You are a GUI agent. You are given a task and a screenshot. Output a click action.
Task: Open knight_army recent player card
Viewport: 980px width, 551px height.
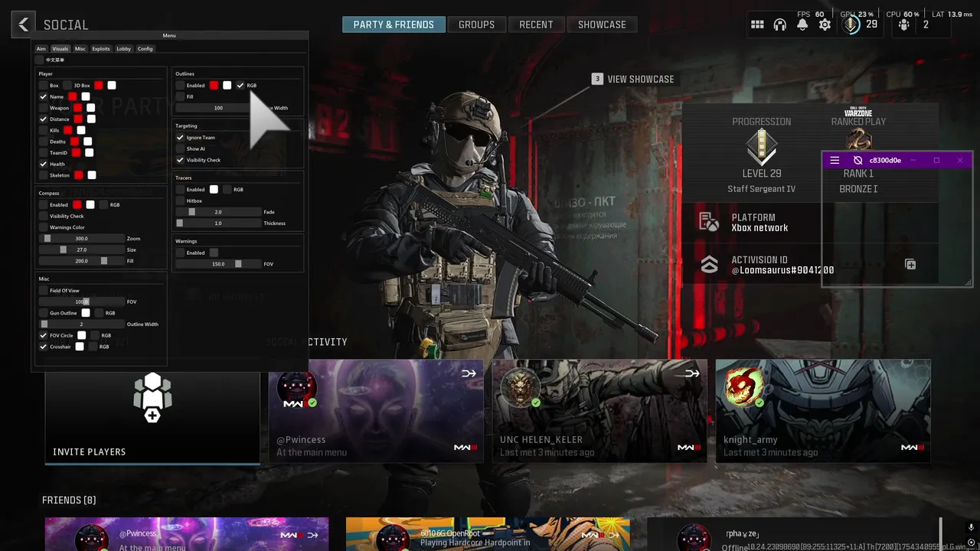(823, 411)
